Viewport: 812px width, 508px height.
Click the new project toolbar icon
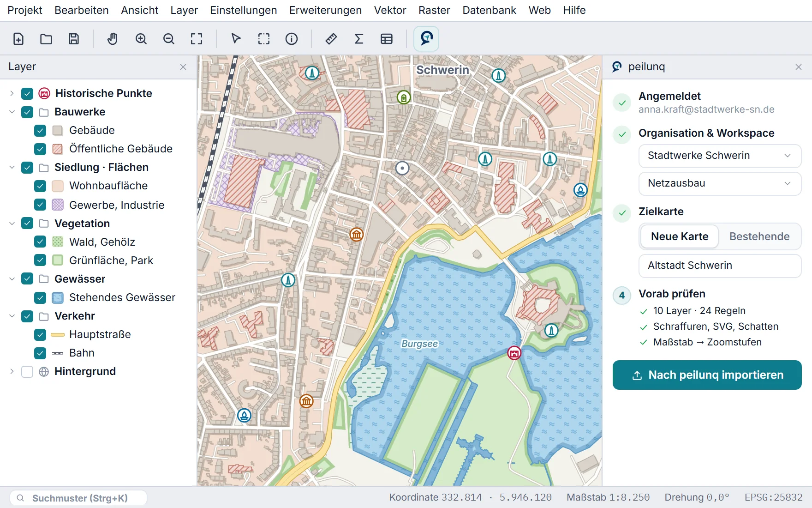[x=18, y=39]
